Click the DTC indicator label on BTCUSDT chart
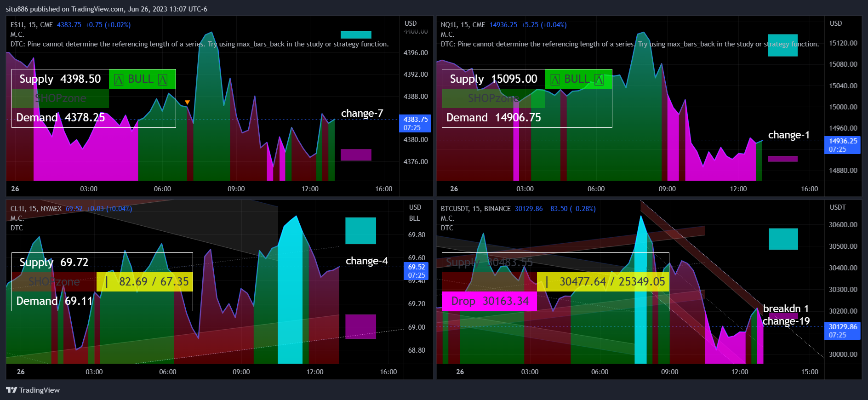The width and height of the screenshot is (868, 400). 447,228
